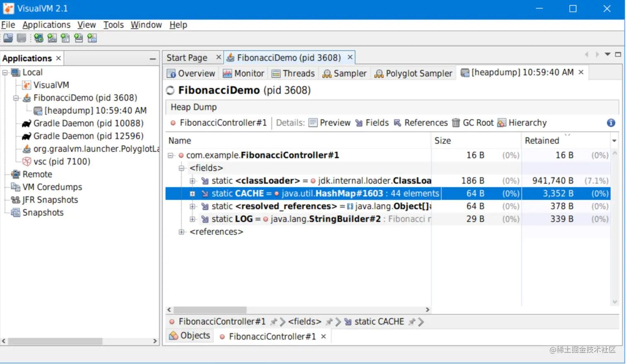Click the Add VM Coredump toolbar icon
The height and width of the screenshot is (364, 626).
click(65, 38)
